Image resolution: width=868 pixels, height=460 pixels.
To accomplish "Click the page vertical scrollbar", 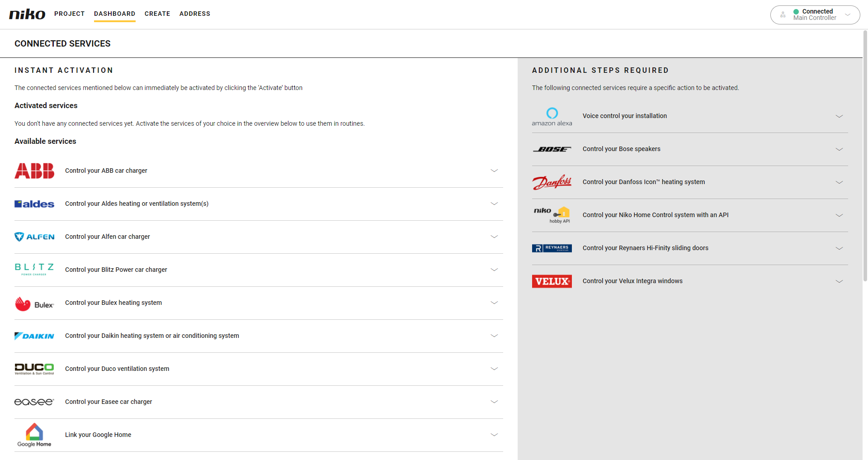I will [x=865, y=154].
